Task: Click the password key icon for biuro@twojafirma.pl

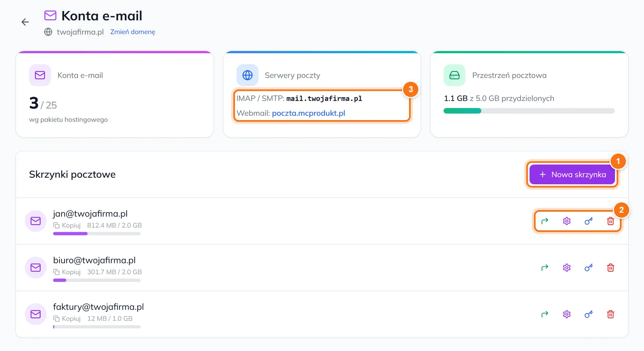Action: click(588, 268)
